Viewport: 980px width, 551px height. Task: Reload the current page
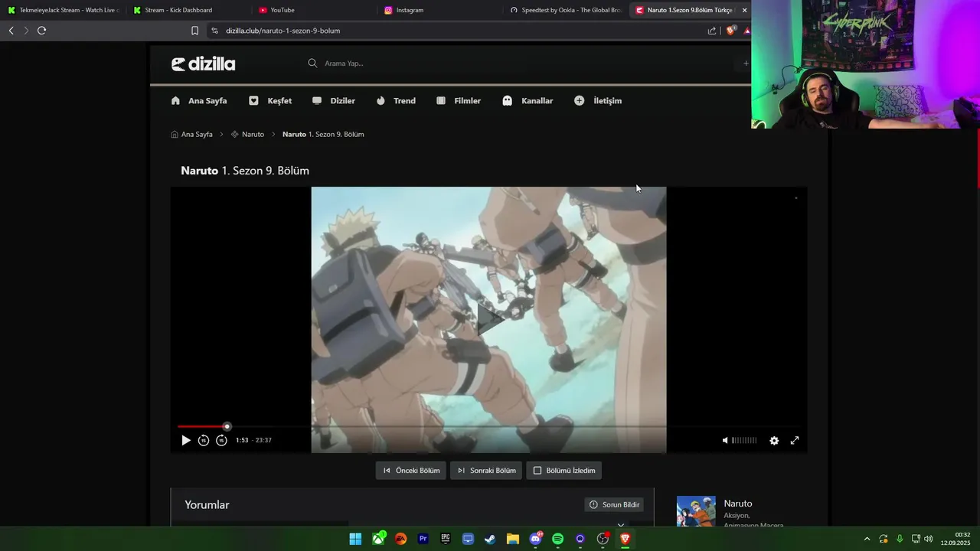pyautogui.click(x=41, y=31)
